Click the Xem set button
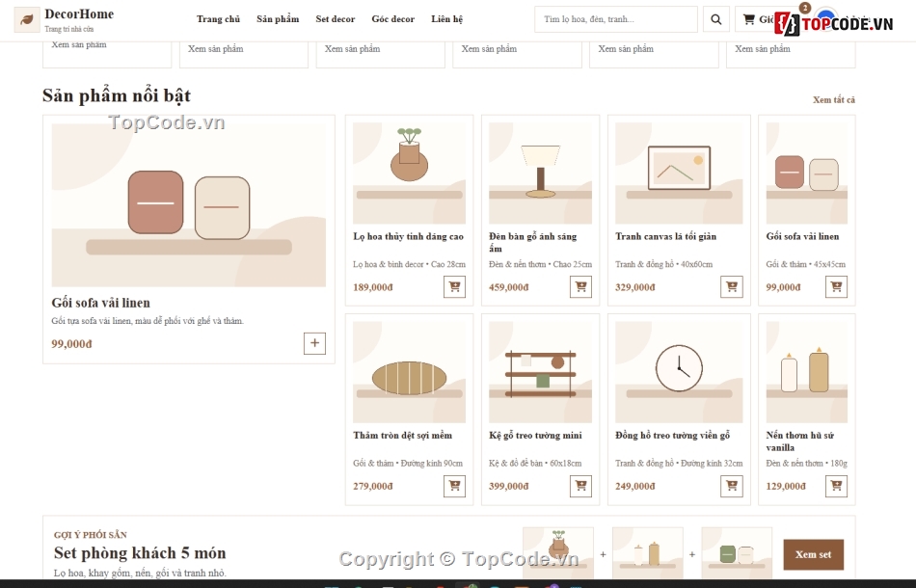 pyautogui.click(x=813, y=554)
